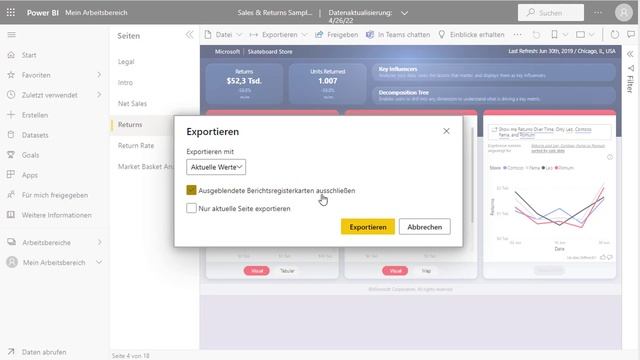
Task: Open the app launcher grid icon
Action: 11,13
